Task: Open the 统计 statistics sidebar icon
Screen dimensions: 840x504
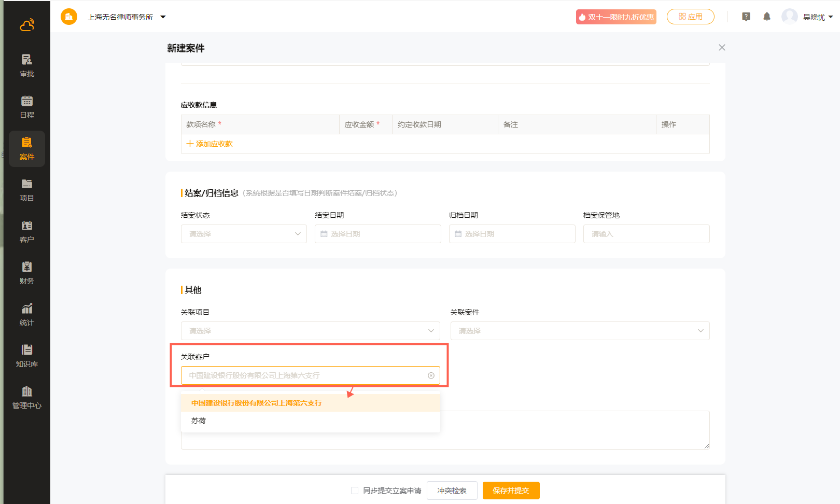Action: [x=27, y=314]
